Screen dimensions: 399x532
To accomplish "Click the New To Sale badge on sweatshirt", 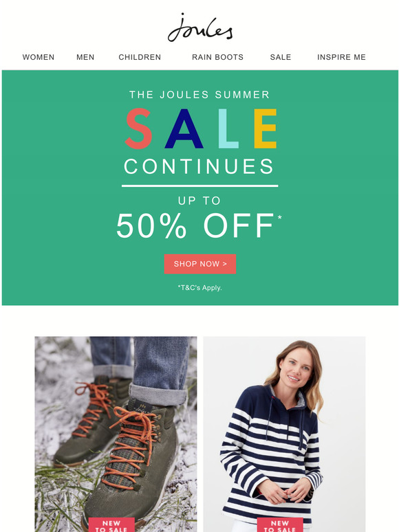I will pos(280,525).
